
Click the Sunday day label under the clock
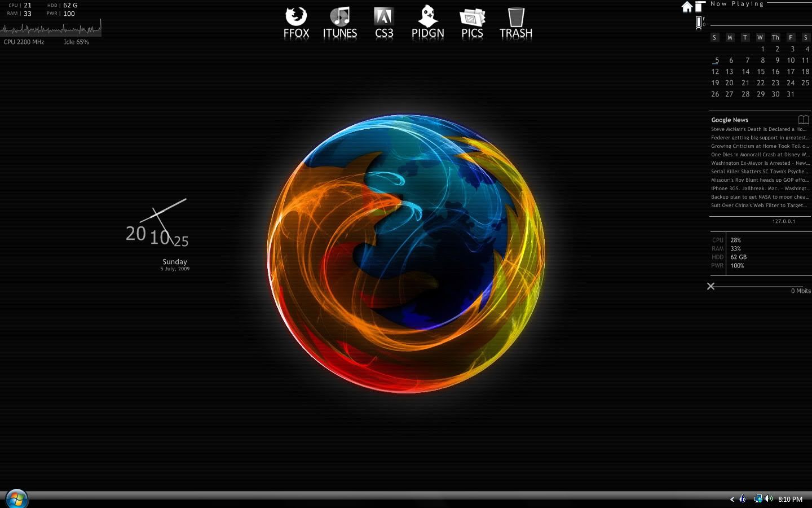(175, 261)
